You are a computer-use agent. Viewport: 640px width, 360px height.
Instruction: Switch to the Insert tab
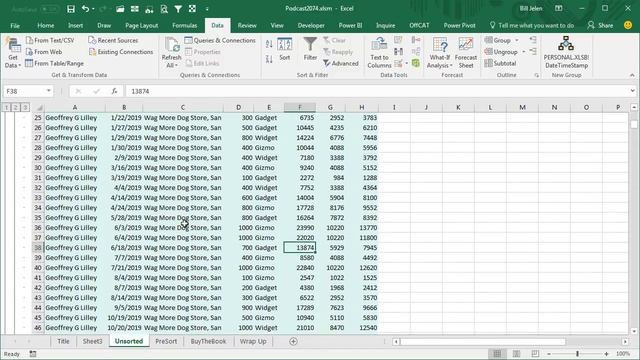pos(76,25)
